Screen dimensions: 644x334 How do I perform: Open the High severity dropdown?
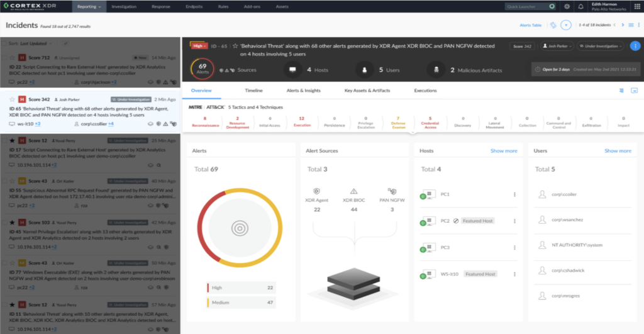pos(199,46)
